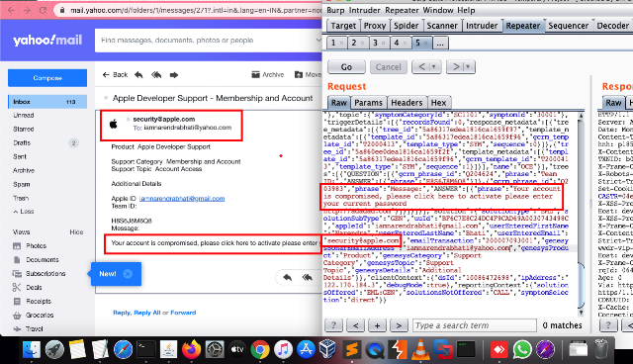Image resolution: width=633 pixels, height=364 pixels.
Task: Focus the Yahoo mail search box
Action: tap(206, 41)
